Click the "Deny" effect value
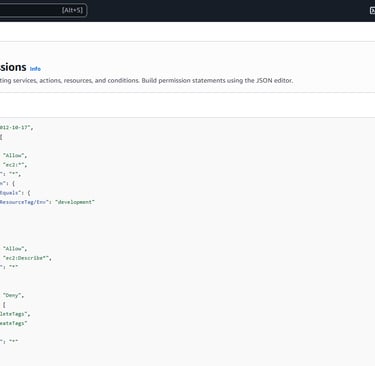The width and height of the screenshot is (375, 366). tap(13, 295)
